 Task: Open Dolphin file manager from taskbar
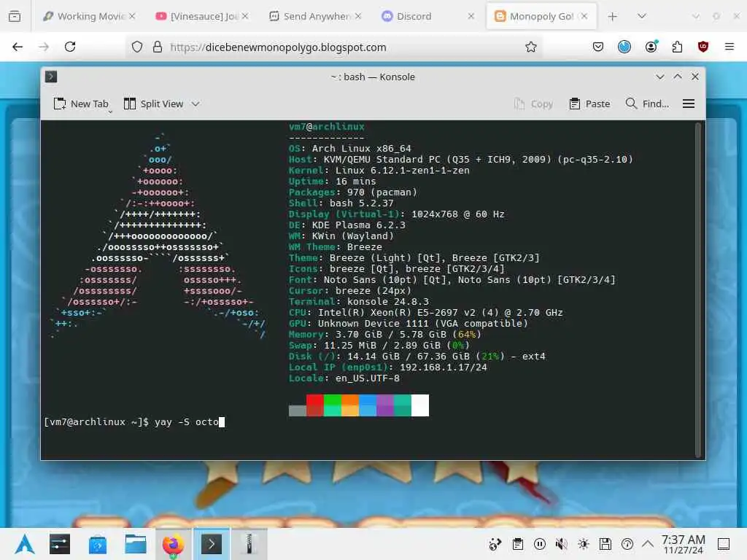click(136, 544)
